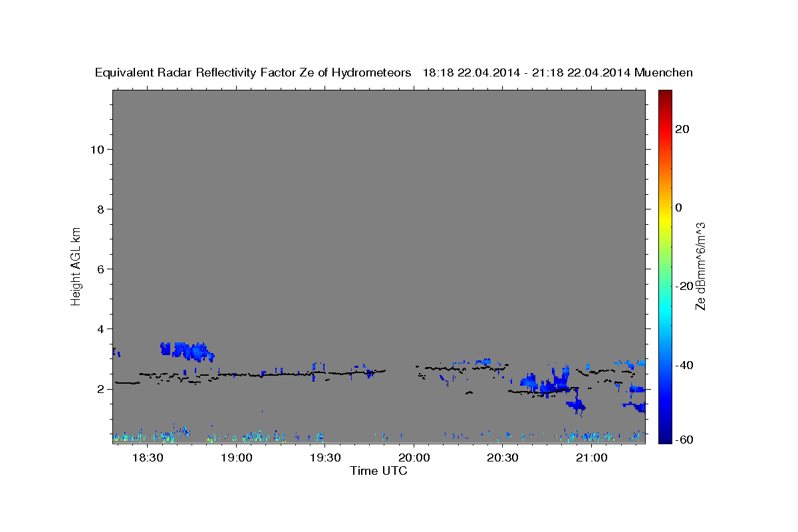Click the colorbar value -60
Image resolution: width=798 pixels, height=532 pixels.
(x=684, y=440)
